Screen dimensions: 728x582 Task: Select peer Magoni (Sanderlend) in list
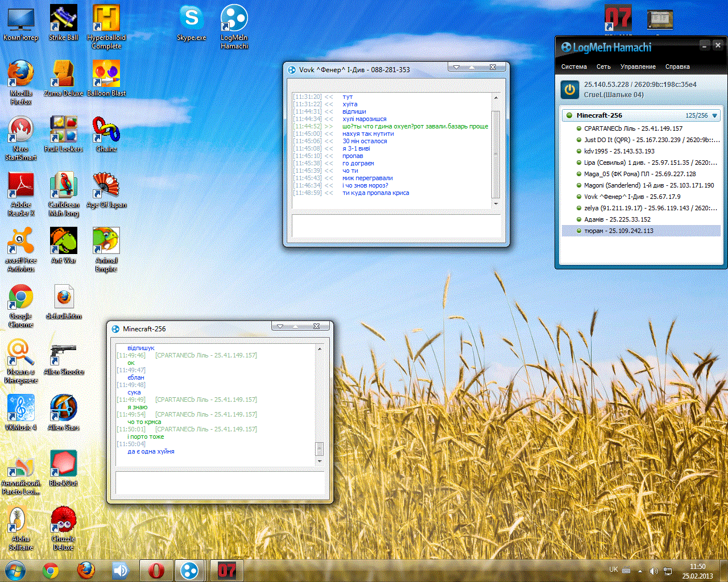(641, 185)
